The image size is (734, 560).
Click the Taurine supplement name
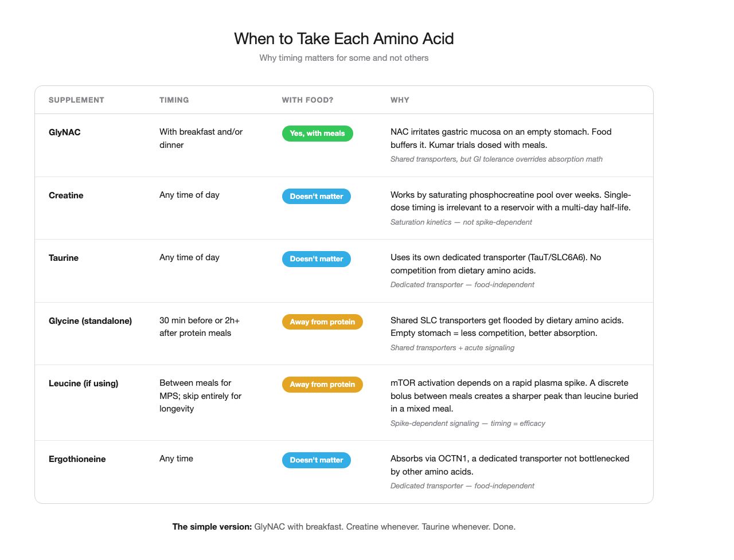tap(64, 258)
